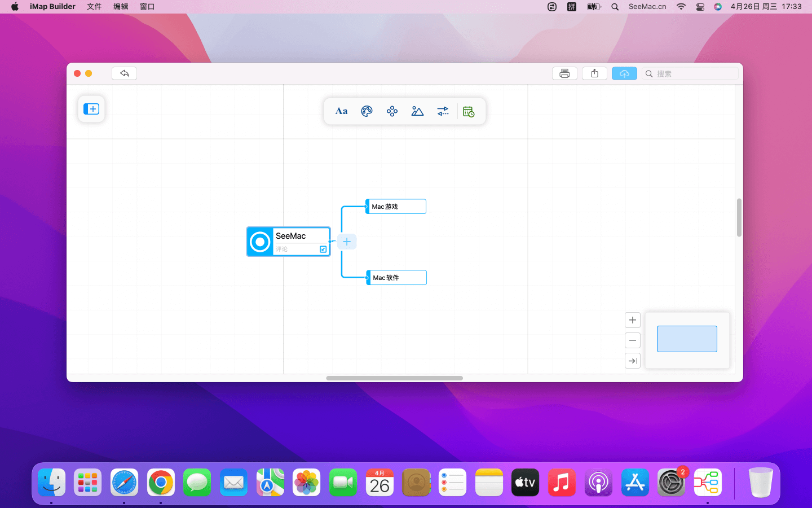This screenshot has height=508, width=812.
Task: Select the layout structure icon
Action: click(392, 111)
